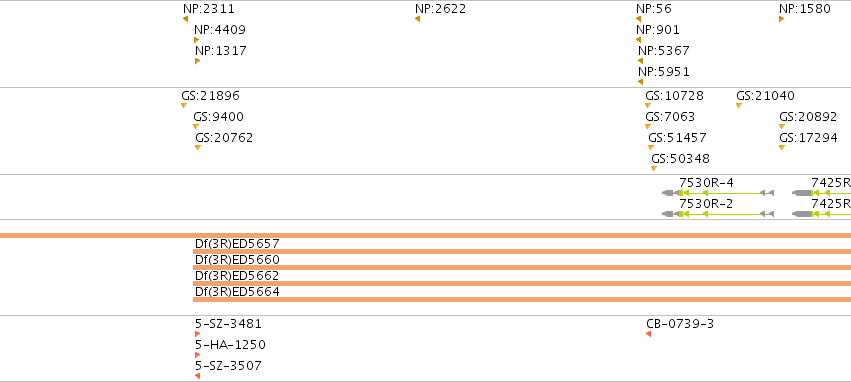Select the GS:21896 insertion triangle
The width and height of the screenshot is (851, 382).
[x=184, y=106]
